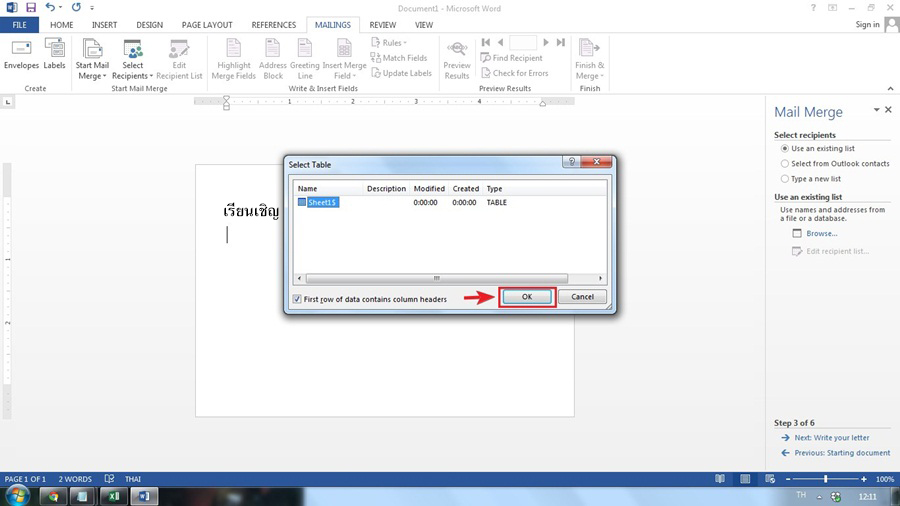The height and width of the screenshot is (506, 900).
Task: Switch to Web Layout view
Action: (770, 479)
